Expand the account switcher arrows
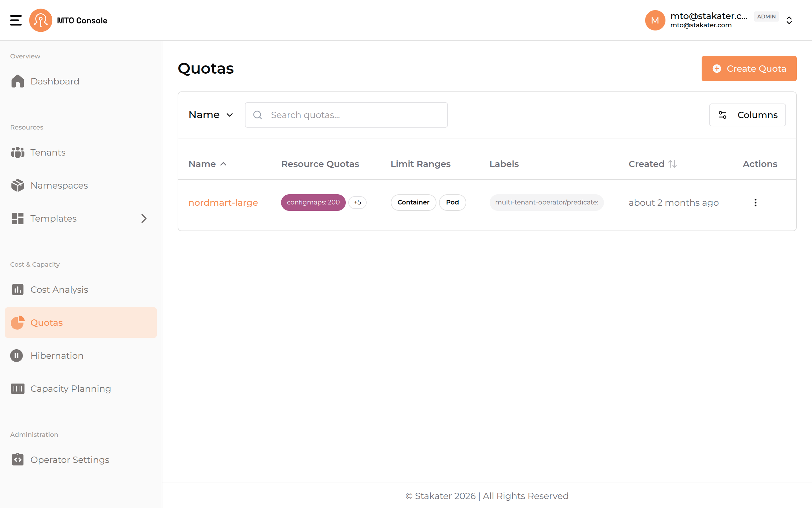Screen dimensions: 812x508 coord(789,20)
